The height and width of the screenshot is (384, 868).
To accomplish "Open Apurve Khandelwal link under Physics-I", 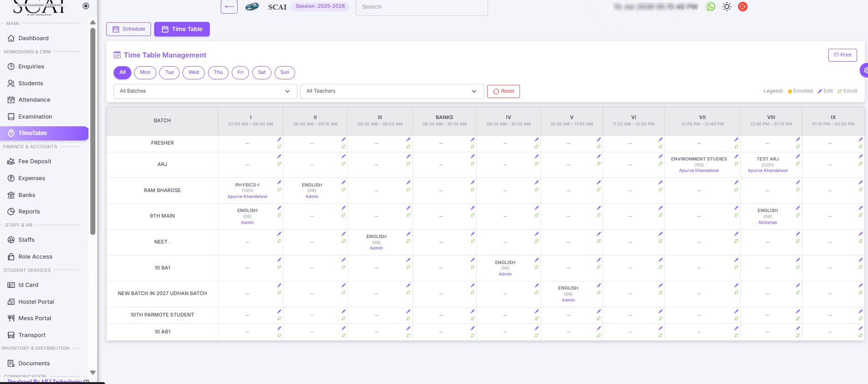I will click(x=247, y=197).
